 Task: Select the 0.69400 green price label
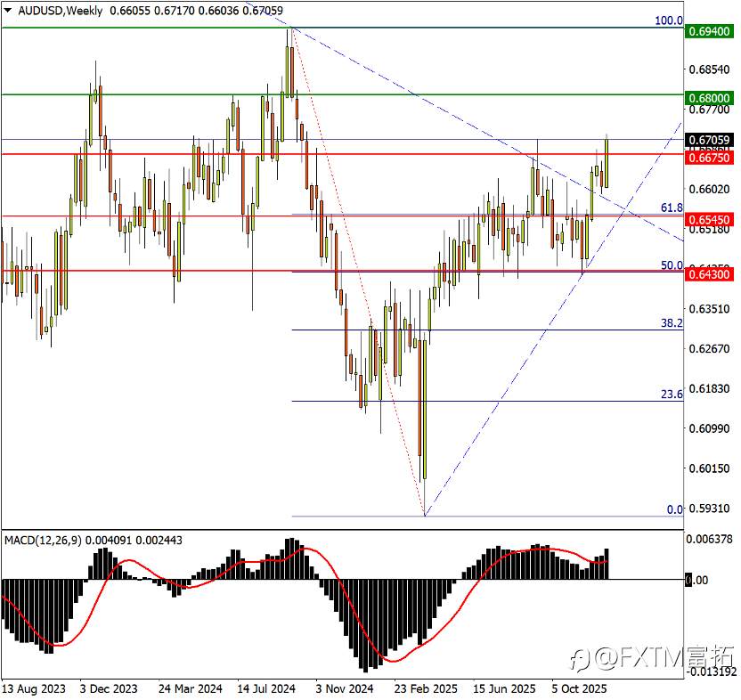709,32
